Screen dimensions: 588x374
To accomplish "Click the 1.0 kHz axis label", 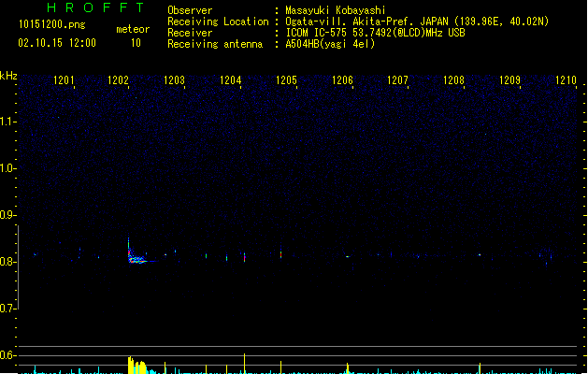I will tap(8, 168).
